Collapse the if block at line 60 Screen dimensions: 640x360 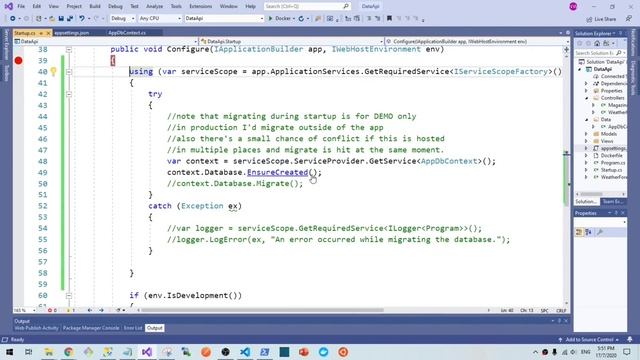69,296
